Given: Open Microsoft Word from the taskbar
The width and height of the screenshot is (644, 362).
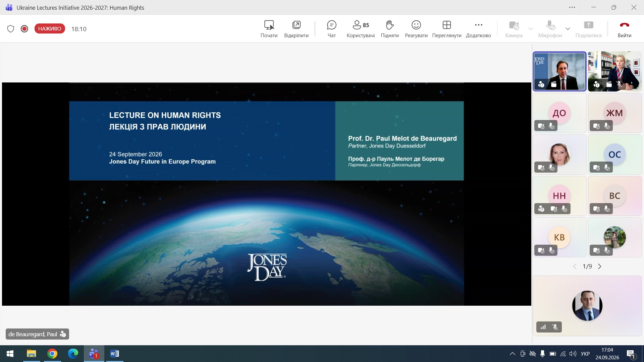Looking at the screenshot, I should [x=115, y=354].
